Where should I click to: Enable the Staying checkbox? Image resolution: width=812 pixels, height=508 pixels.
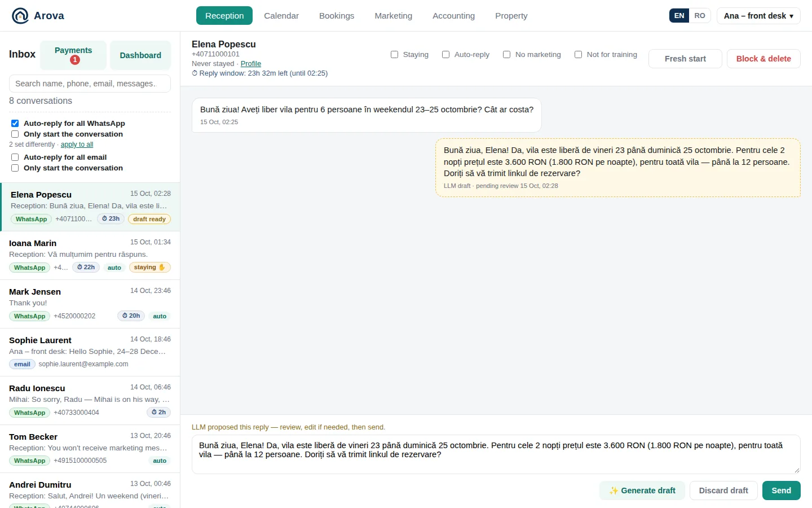coord(395,55)
